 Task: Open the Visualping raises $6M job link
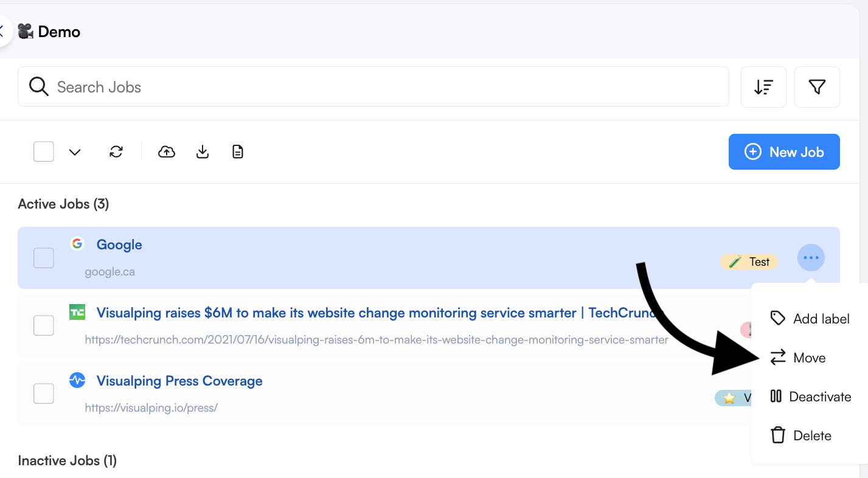pyautogui.click(x=380, y=313)
